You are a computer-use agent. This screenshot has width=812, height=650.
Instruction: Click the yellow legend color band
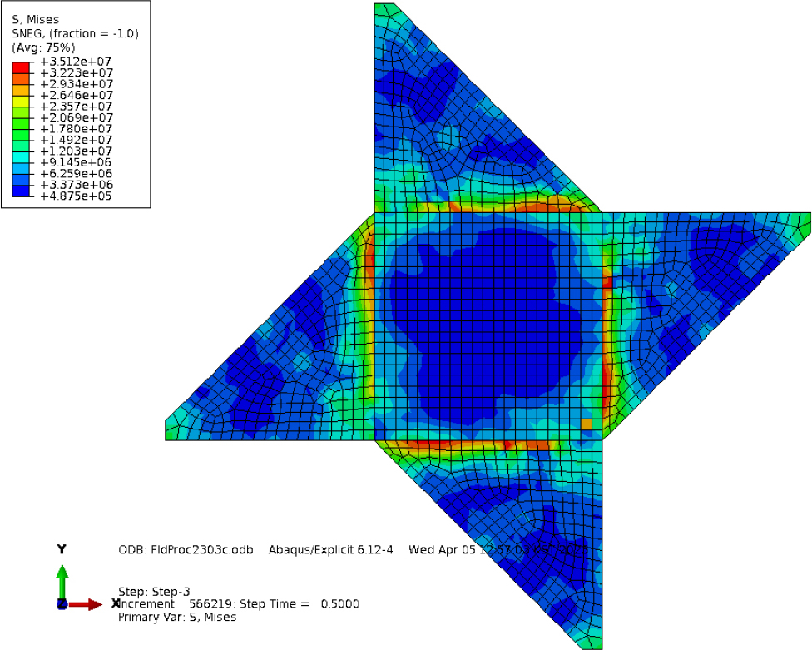[21, 101]
